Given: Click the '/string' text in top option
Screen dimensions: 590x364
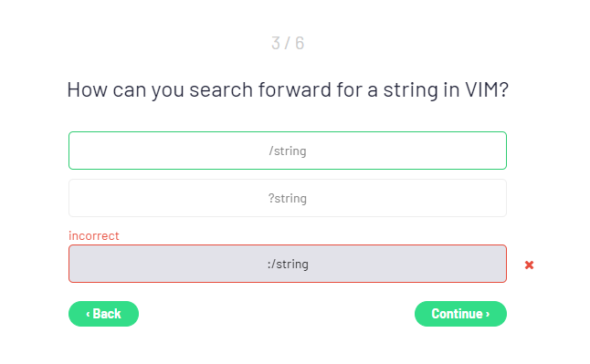Looking at the screenshot, I should (288, 151).
